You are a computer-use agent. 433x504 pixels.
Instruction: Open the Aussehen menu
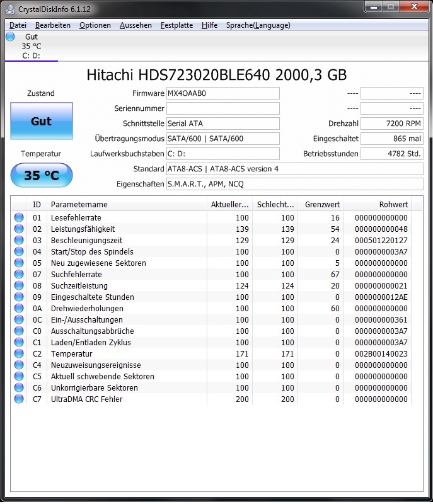point(136,25)
